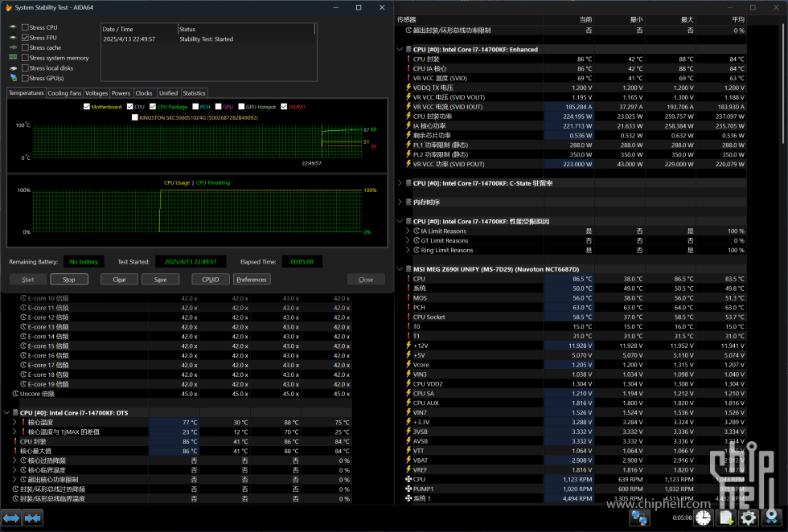The image size is (788, 532).
Task: Enable Stress local disks checkbox
Action: pos(25,68)
